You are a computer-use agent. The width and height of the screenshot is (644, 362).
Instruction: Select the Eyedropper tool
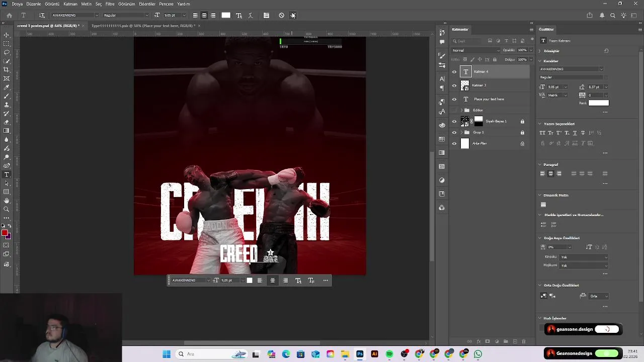click(7, 87)
